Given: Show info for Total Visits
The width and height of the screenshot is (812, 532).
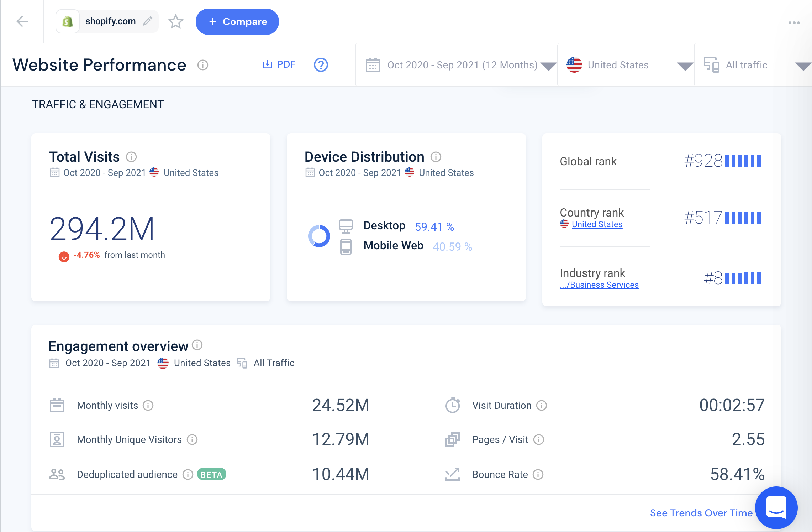Looking at the screenshot, I should pyautogui.click(x=131, y=157).
